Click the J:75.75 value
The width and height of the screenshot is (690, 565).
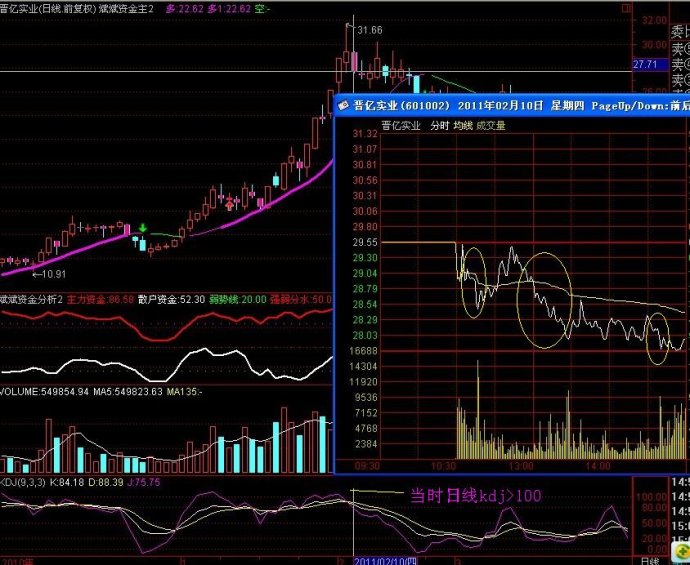pyautogui.click(x=143, y=483)
